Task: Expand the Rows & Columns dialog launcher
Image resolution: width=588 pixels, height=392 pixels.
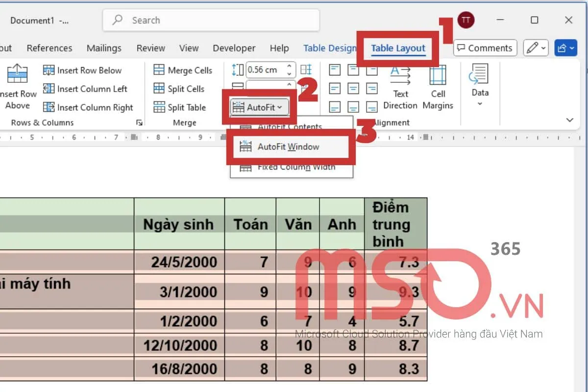Action: tap(139, 123)
